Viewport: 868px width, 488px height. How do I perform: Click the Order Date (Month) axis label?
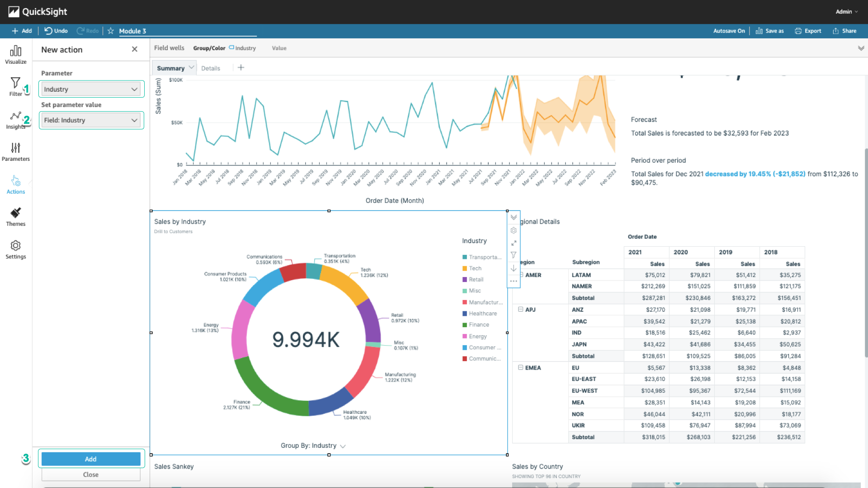coord(395,201)
